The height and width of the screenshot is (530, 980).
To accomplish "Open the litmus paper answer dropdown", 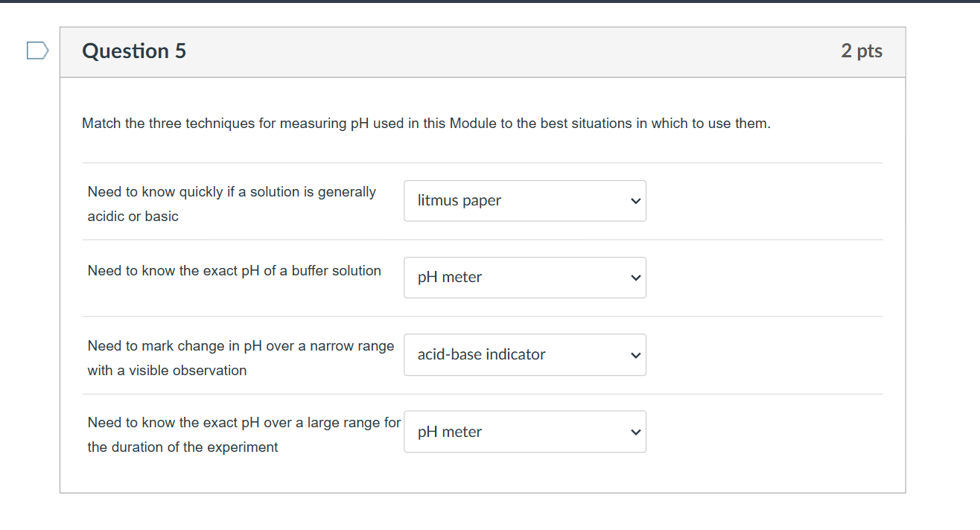I will pos(524,200).
